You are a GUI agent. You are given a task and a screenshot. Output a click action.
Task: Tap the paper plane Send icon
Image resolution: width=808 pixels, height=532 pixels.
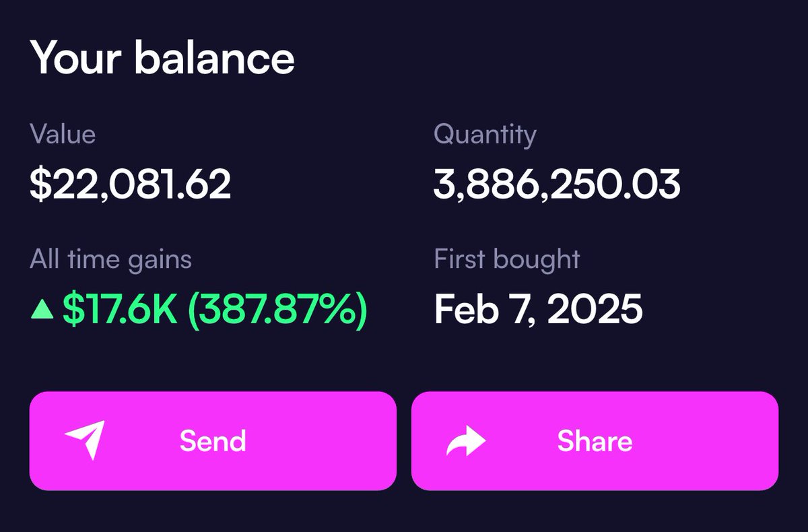[85, 440]
